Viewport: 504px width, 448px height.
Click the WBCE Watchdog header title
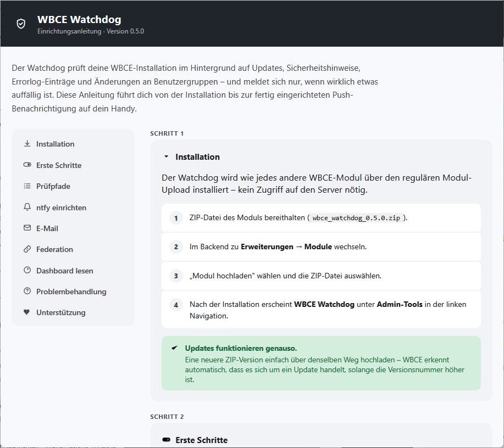[79, 19]
